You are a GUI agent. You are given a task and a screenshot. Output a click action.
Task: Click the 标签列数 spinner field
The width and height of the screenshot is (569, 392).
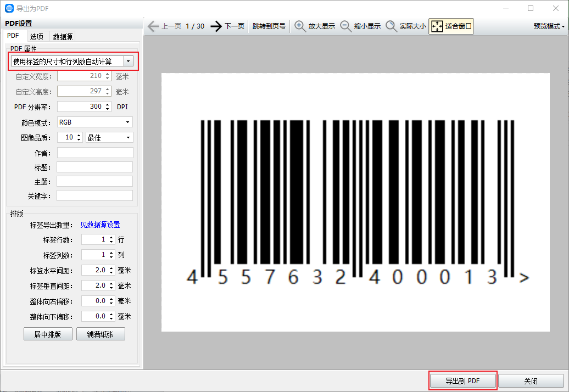98,255
